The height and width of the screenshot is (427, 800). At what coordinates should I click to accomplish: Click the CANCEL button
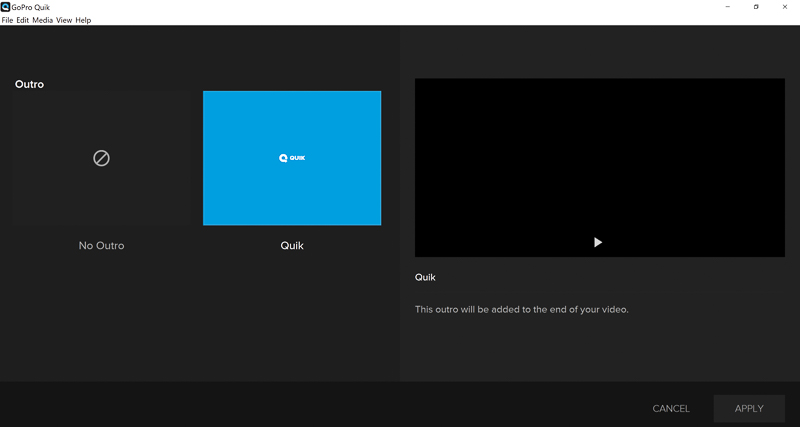671,409
